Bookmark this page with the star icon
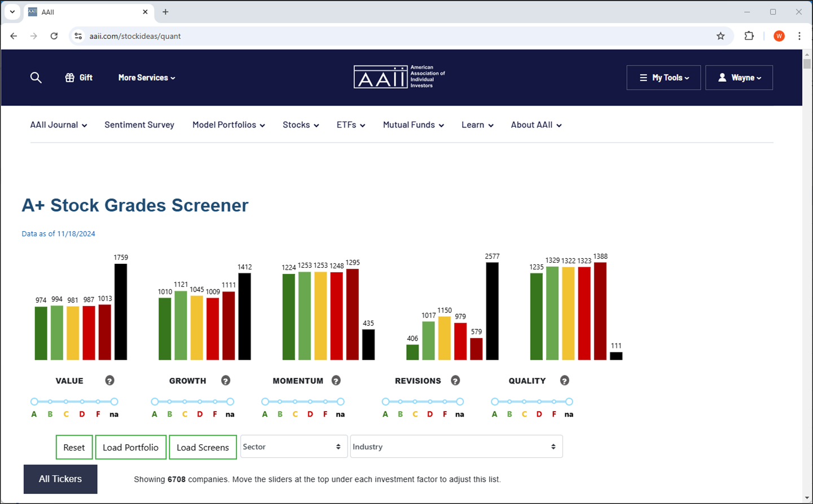The height and width of the screenshot is (504, 813). click(x=720, y=36)
